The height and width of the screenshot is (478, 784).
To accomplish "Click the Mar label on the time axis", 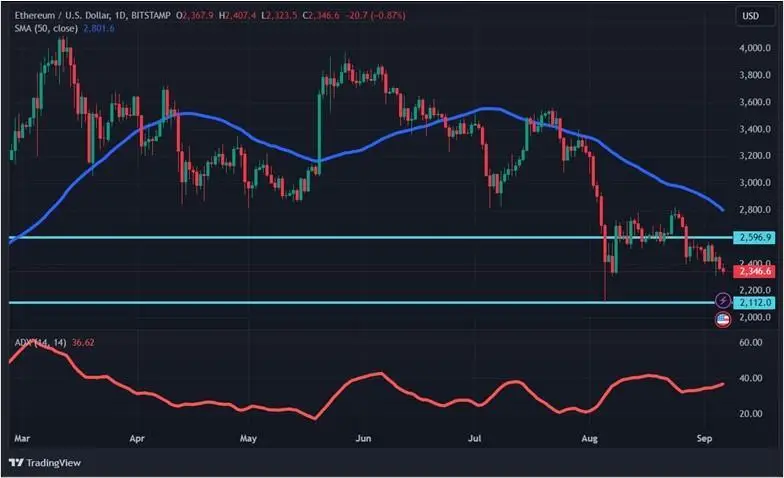I will tap(19, 438).
